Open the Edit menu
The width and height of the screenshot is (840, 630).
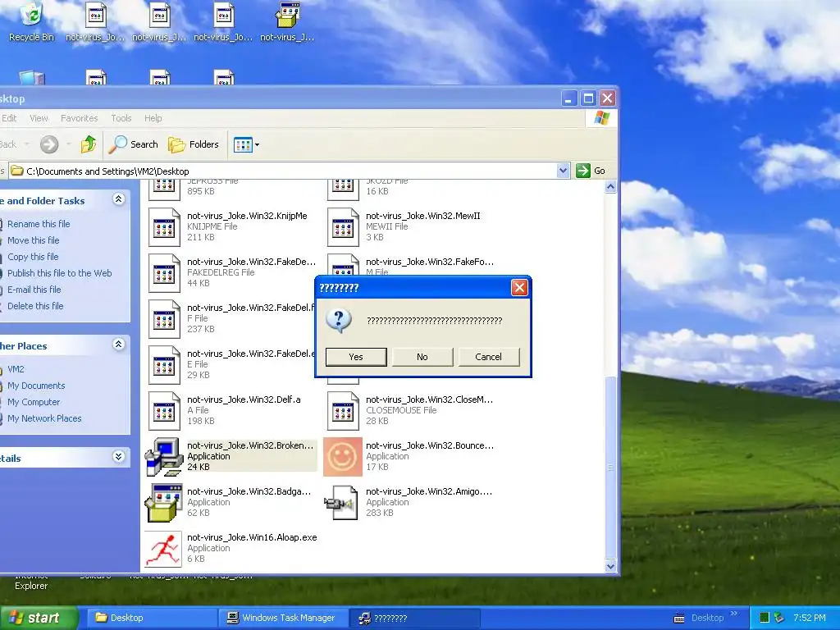(x=9, y=118)
